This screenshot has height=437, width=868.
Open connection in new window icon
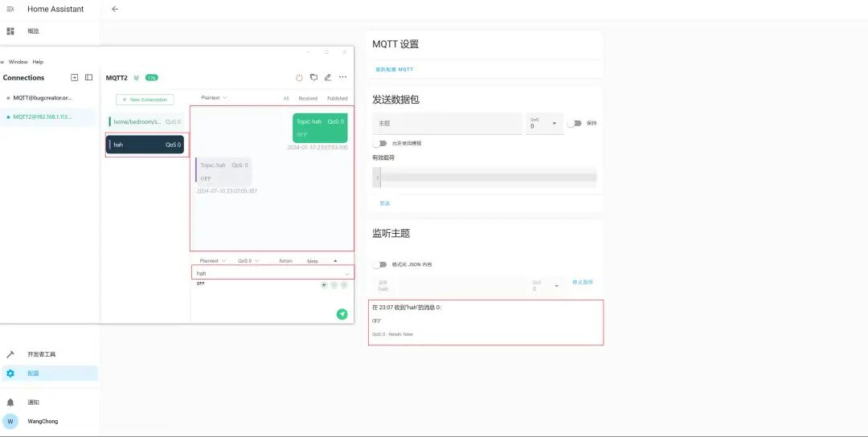pyautogui.click(x=314, y=77)
